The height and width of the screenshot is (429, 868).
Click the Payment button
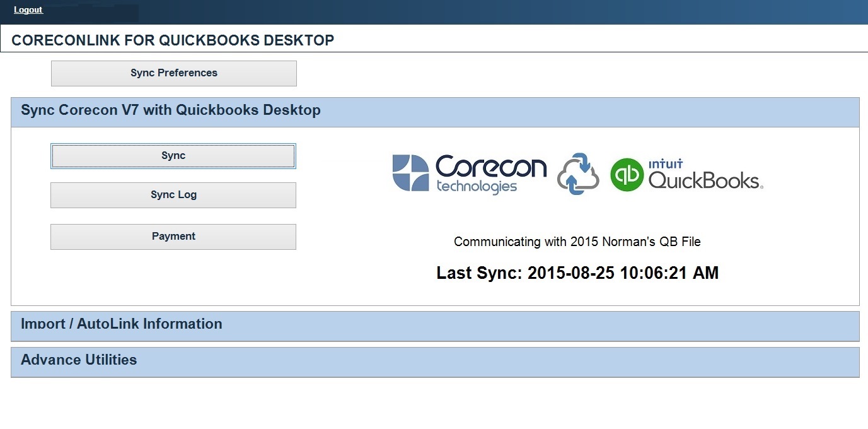click(x=173, y=237)
